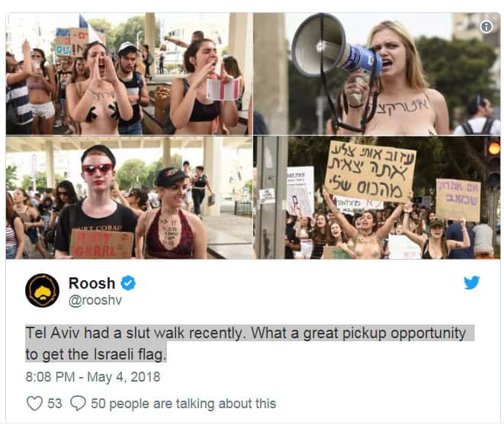Like the tweet with the heart icon
This screenshot has width=504, height=425.
(34, 403)
